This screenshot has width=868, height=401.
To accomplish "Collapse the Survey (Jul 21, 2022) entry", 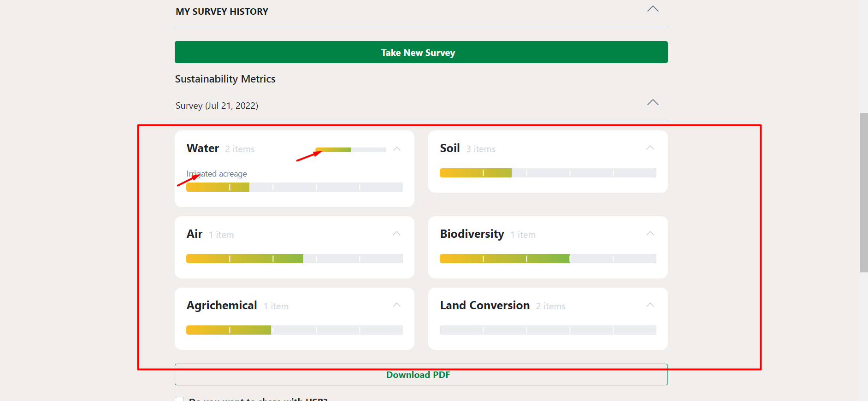I will [653, 102].
